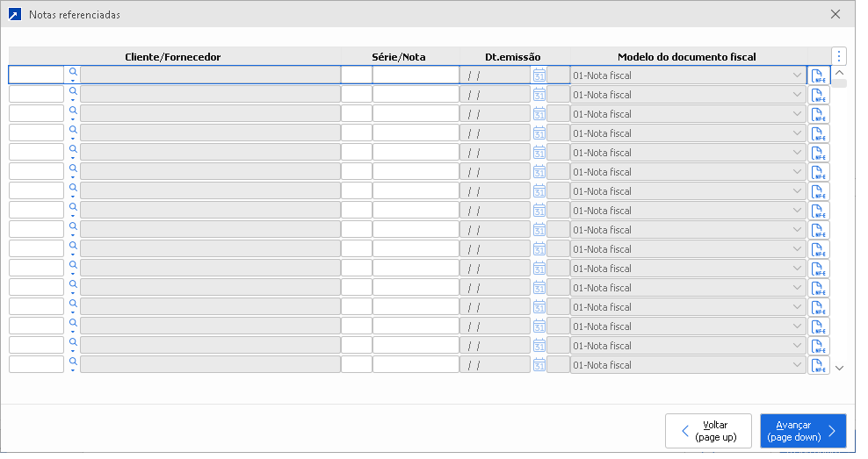Click the Cliente/Fornecedor column header
This screenshot has width=868, height=459.
173,57
